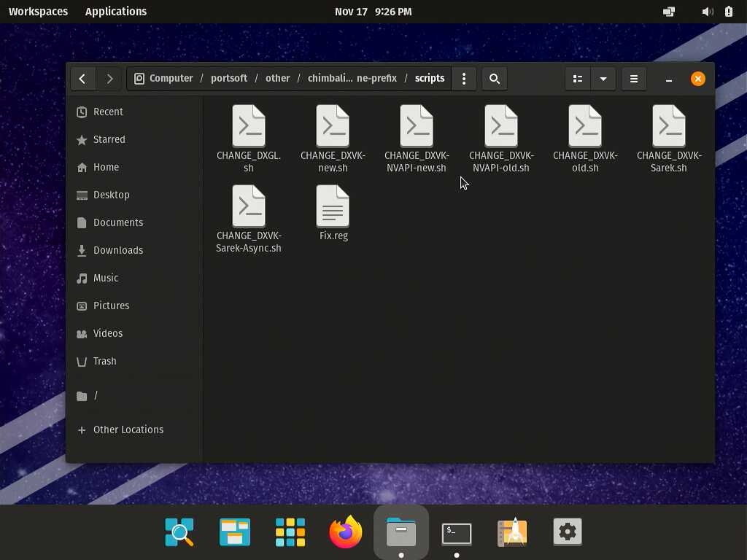The image size is (747, 560).
Task: Go back using the left arrow button
Action: (82, 79)
